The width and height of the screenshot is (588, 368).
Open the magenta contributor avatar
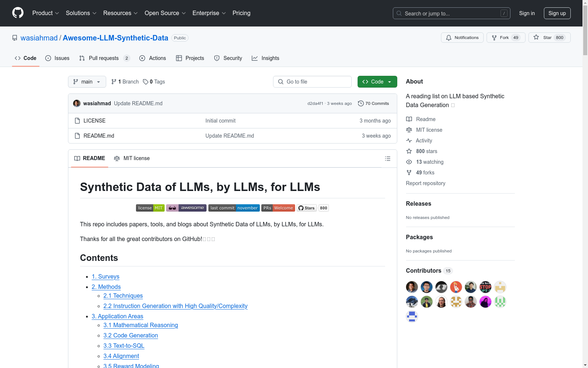[485, 302]
